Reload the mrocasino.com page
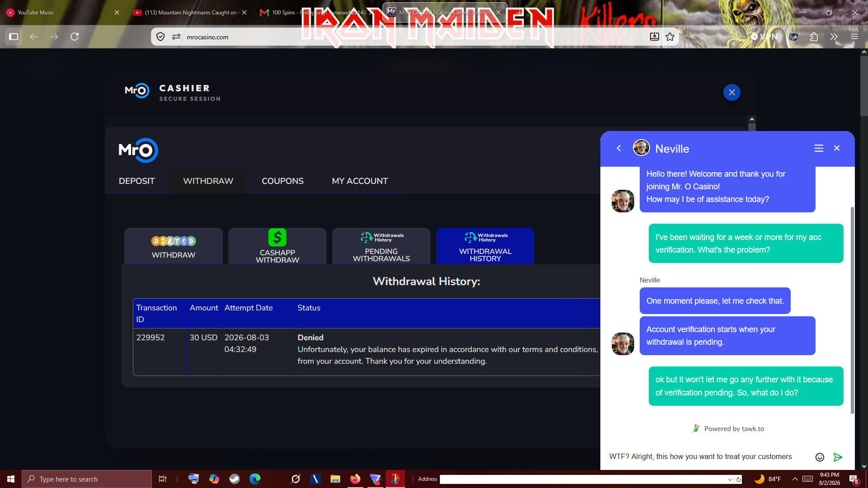868x488 pixels. (x=75, y=37)
